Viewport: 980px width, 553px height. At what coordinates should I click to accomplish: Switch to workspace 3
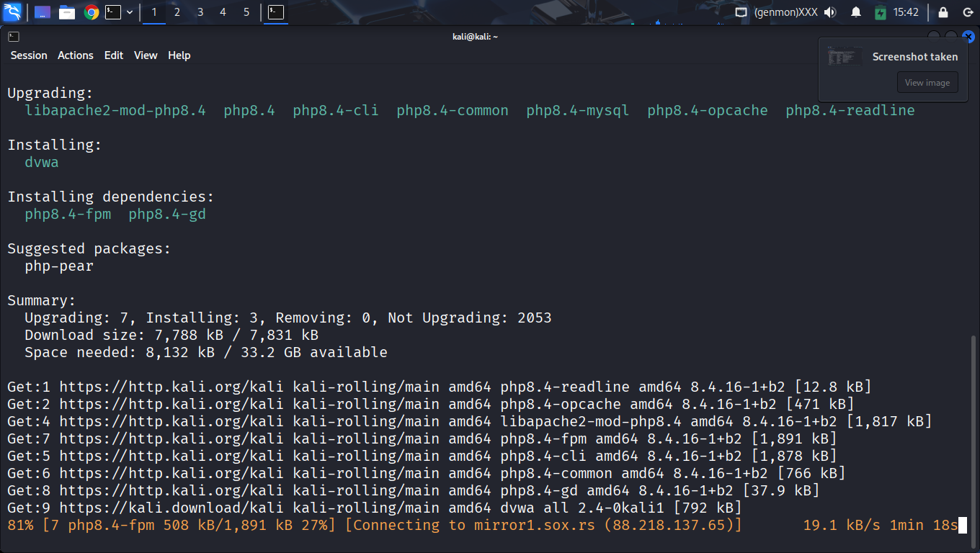click(200, 12)
